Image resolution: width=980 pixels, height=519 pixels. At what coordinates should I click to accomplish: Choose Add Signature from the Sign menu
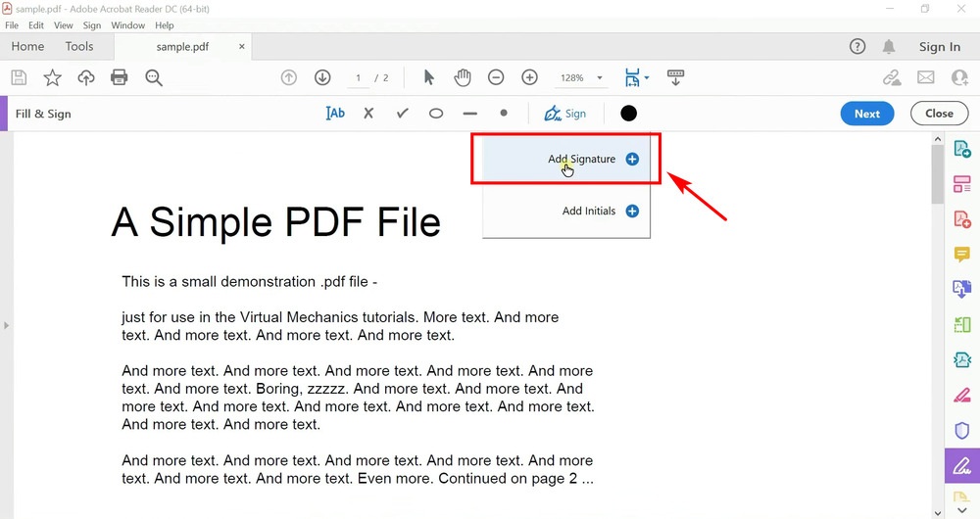click(x=582, y=159)
